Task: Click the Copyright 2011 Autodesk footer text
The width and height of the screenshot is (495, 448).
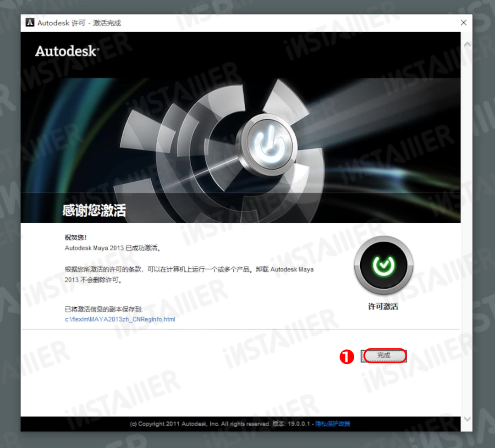Action: pyautogui.click(x=200, y=424)
